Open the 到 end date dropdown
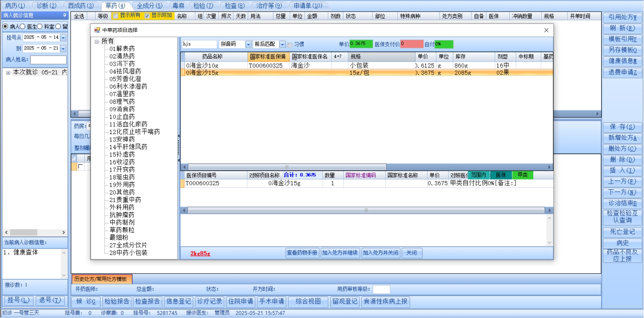Viewport: 644px width, 318px height. pos(63,48)
